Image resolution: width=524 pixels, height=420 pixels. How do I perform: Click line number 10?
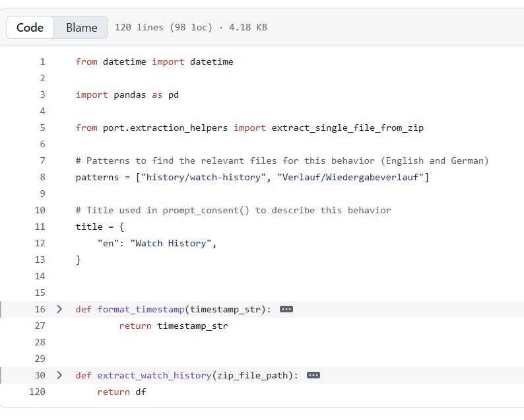[x=40, y=211]
